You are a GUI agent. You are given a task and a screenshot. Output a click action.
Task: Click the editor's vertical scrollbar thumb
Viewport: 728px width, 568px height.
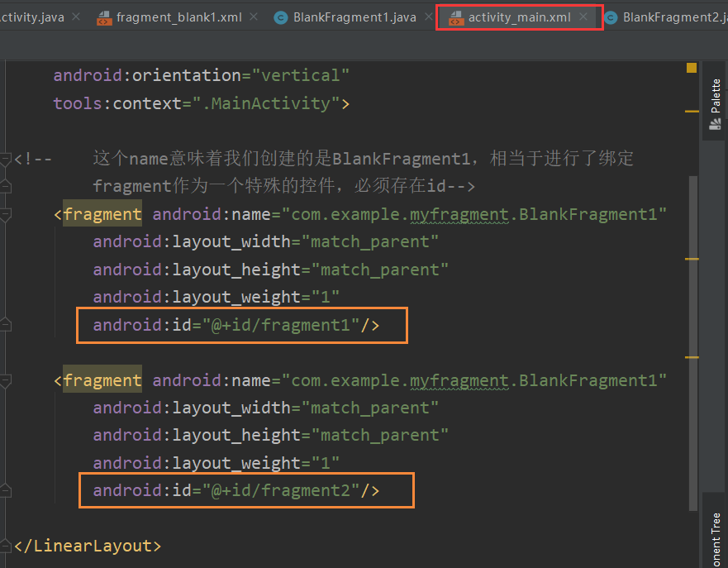(x=692, y=343)
